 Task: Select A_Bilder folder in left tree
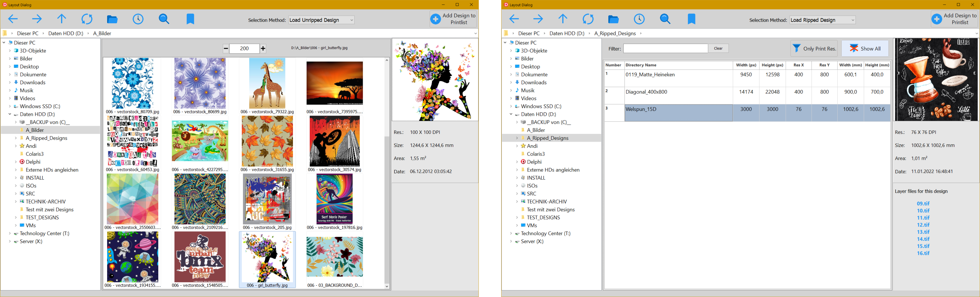[35, 130]
